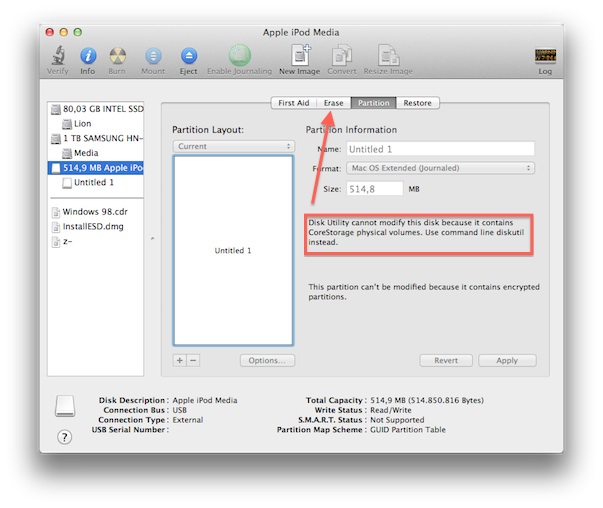Click the CoreStorage warning message
This screenshot has height=508, width=603.
coord(416,233)
